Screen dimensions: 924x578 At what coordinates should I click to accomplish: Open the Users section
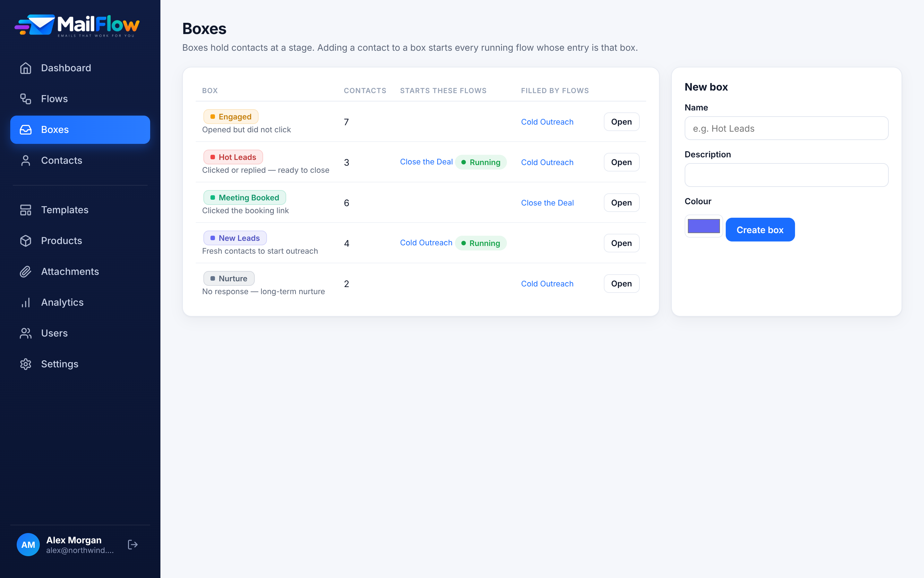80,333
